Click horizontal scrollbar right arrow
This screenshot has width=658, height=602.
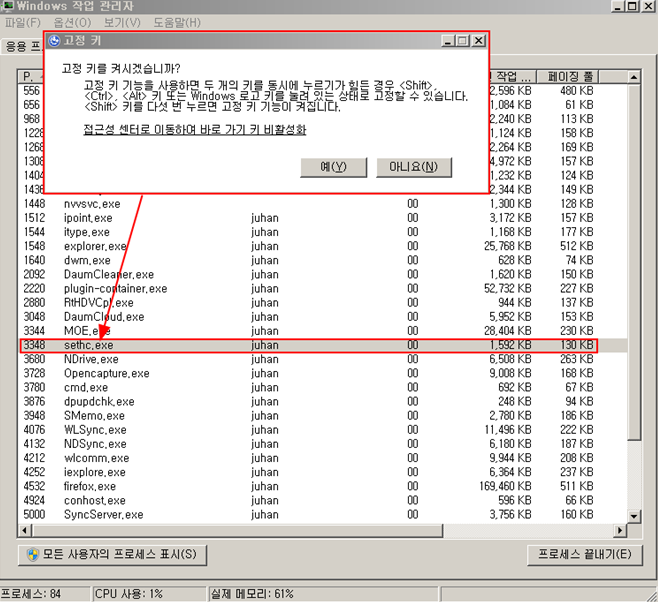pyautogui.click(x=620, y=530)
